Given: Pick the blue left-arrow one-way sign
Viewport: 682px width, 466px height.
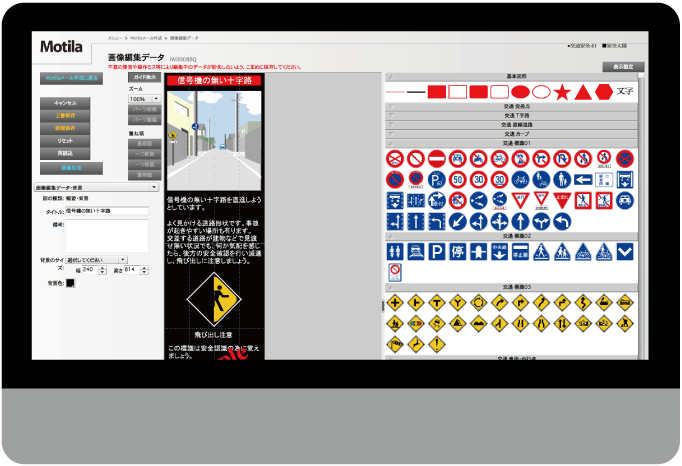Looking at the screenshot, I should (x=583, y=179).
